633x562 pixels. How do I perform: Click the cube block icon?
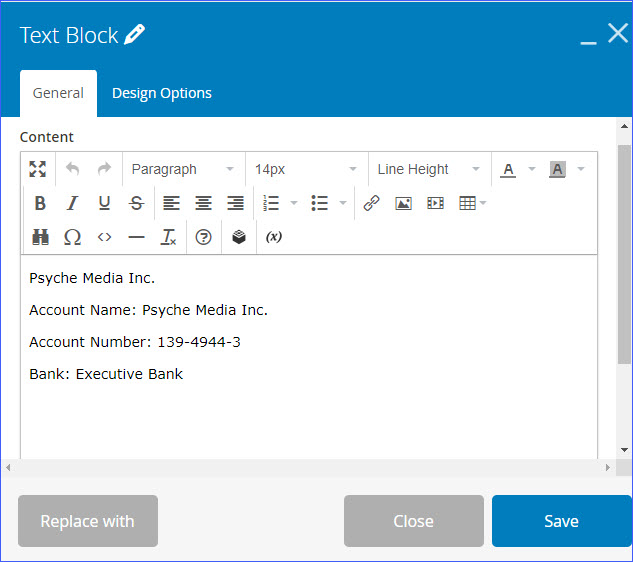(239, 237)
